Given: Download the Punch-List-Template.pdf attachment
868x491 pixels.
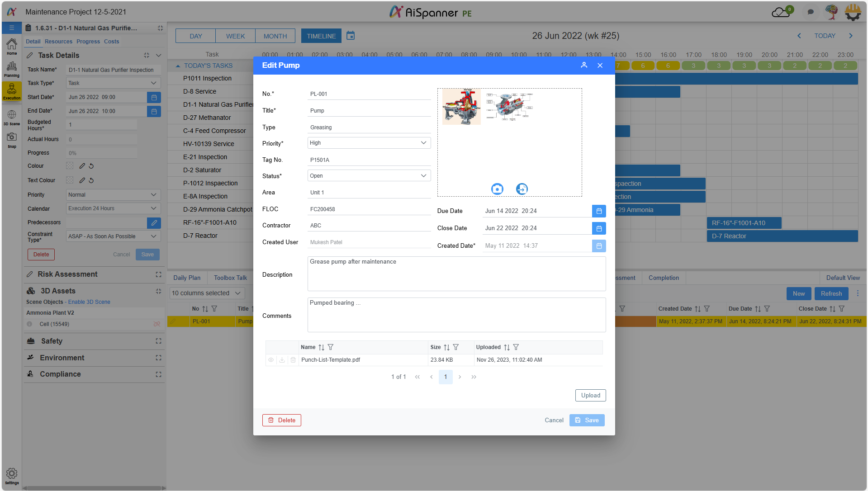Looking at the screenshot, I should pos(282,360).
